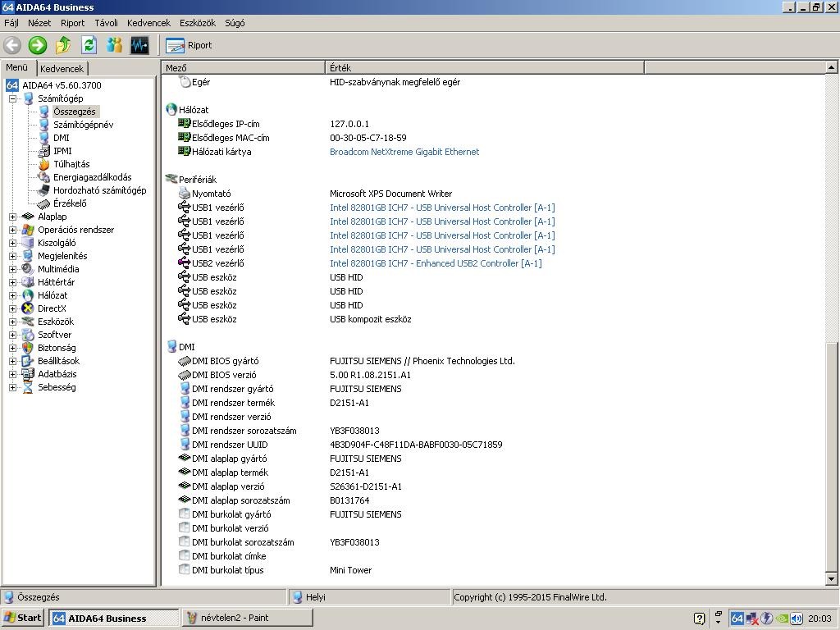
Task: Select the DMI BIOS verzió row
Action: pos(493,374)
